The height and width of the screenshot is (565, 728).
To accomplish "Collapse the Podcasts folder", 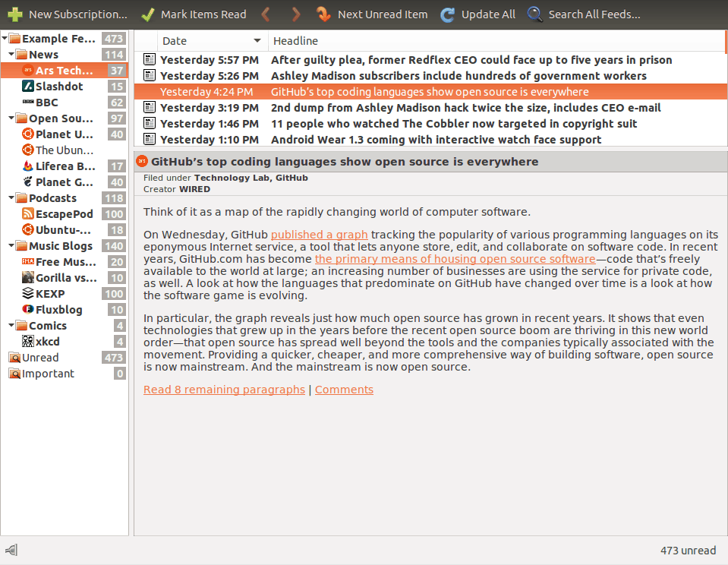I will pyautogui.click(x=11, y=198).
